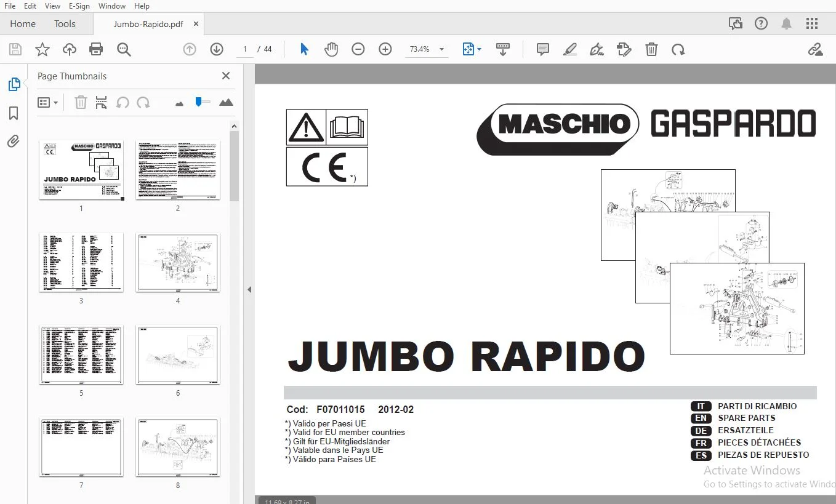Select page 3 thumbnail
836x504 pixels.
click(x=81, y=262)
